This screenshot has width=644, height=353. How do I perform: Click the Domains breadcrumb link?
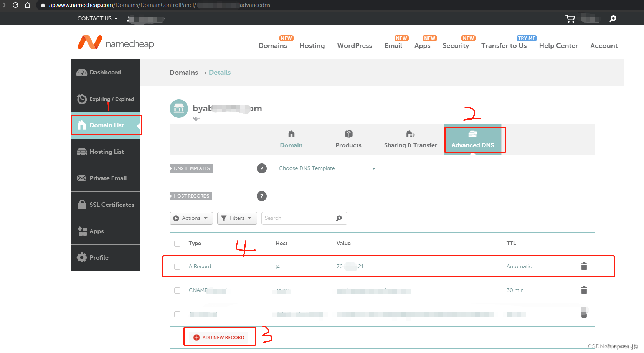[184, 73]
